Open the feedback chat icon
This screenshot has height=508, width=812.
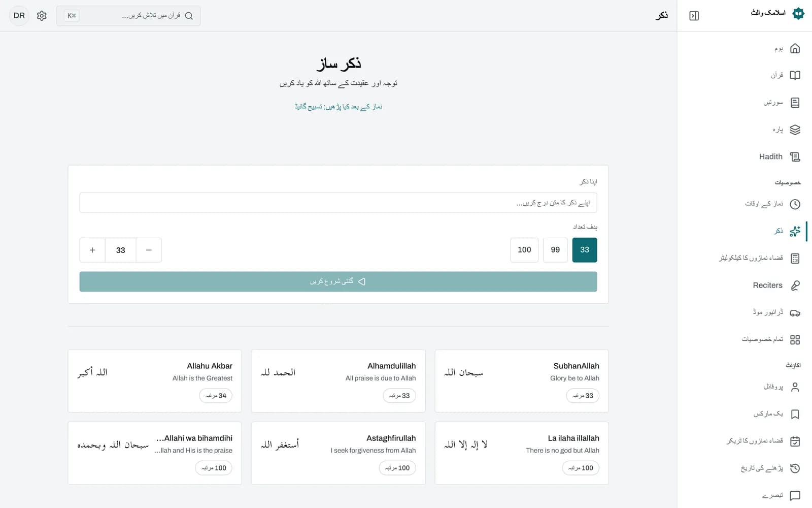point(795,495)
